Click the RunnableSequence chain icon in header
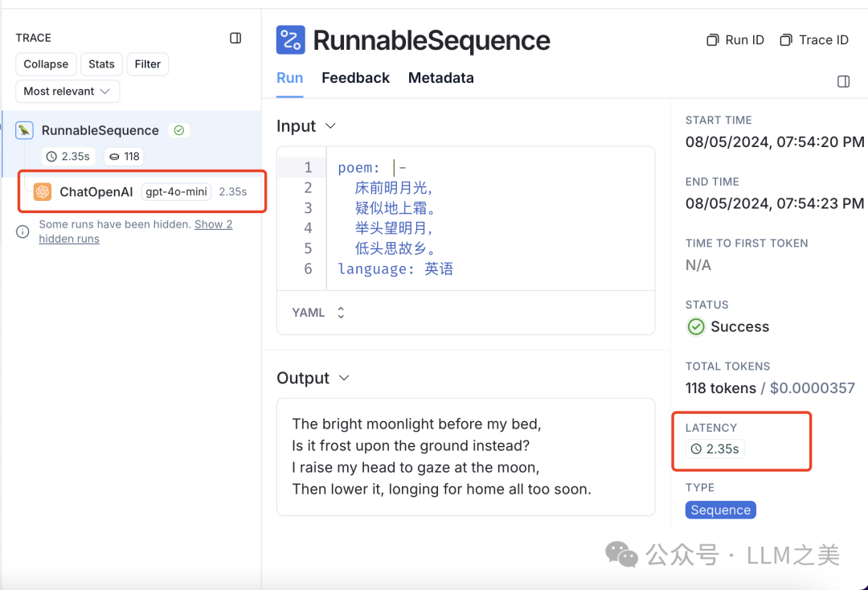Screen dimensions: 868x590 tap(290, 39)
